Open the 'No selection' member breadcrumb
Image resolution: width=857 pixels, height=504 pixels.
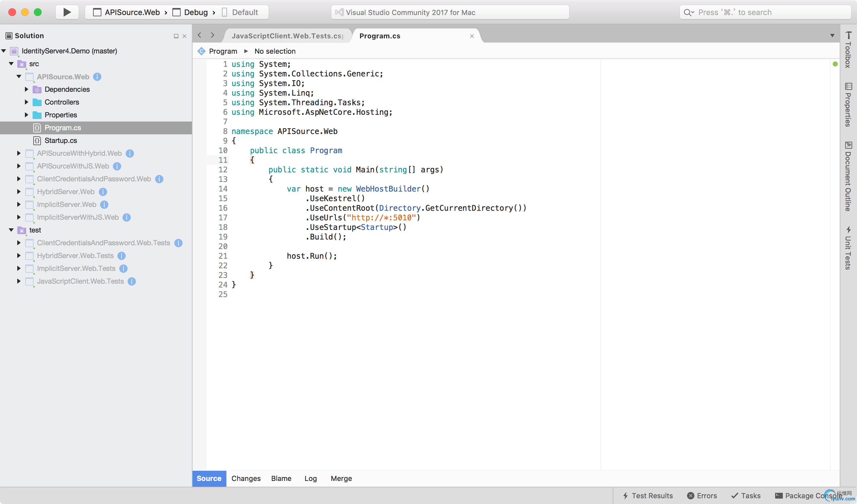pos(275,51)
